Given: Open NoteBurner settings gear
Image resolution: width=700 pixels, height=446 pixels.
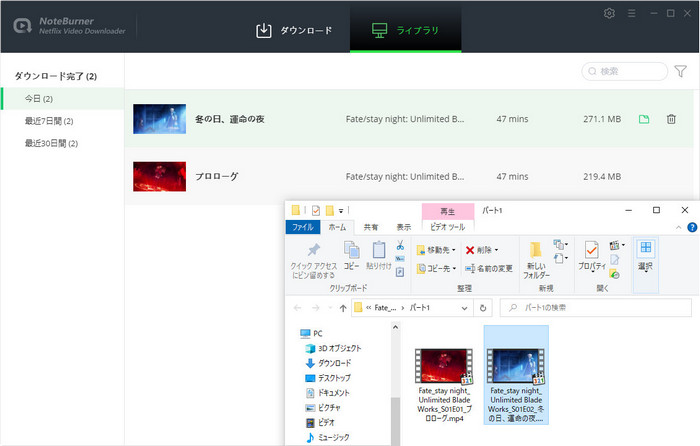Looking at the screenshot, I should [x=609, y=13].
